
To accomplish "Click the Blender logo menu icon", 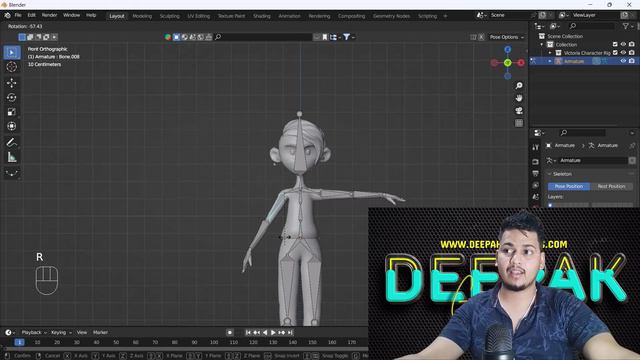I will pos(7,15).
